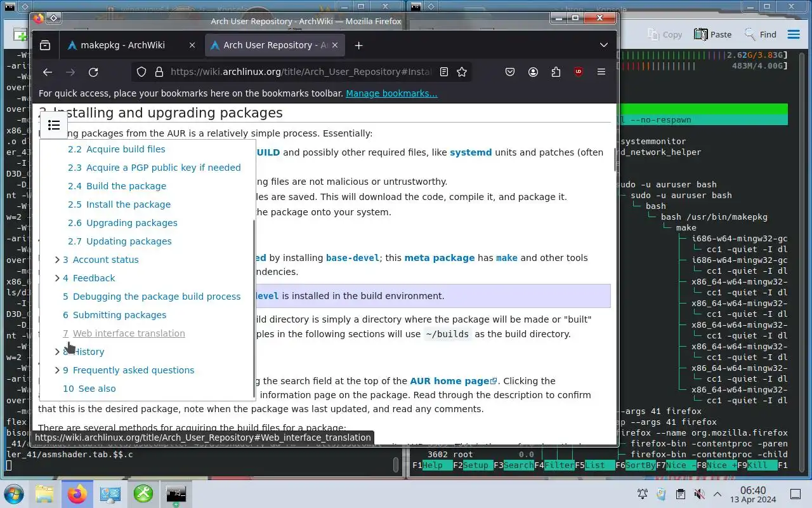812x508 pixels.
Task: Click Find in the Konsole toolbar
Action: point(759,34)
